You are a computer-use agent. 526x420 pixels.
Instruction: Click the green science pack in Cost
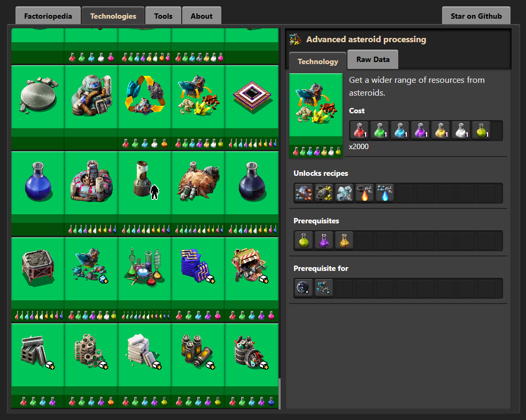click(380, 130)
